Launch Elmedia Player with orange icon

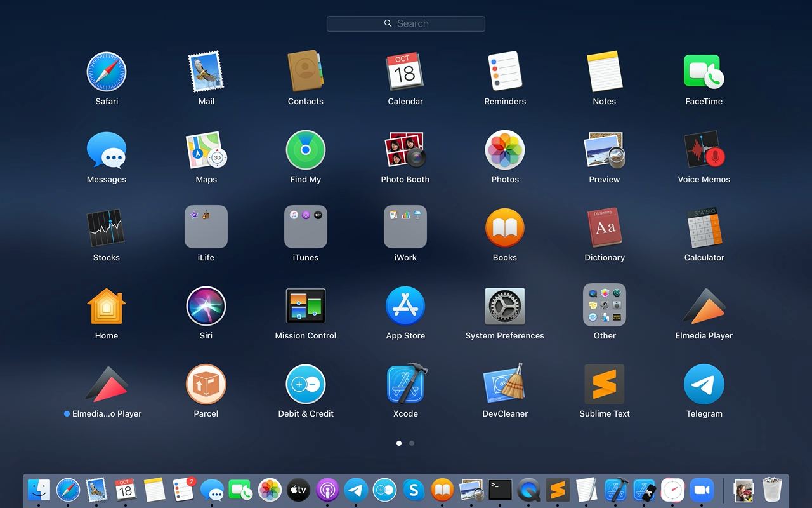click(704, 306)
